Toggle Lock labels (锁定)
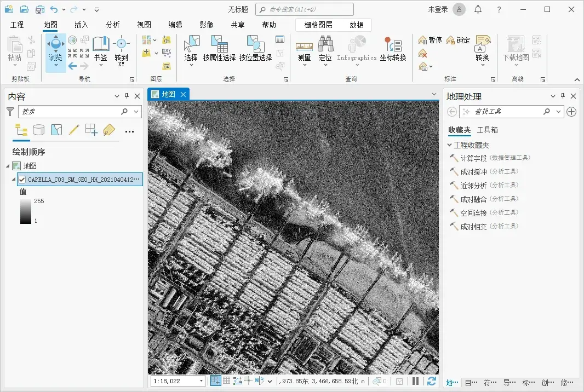 458,40
